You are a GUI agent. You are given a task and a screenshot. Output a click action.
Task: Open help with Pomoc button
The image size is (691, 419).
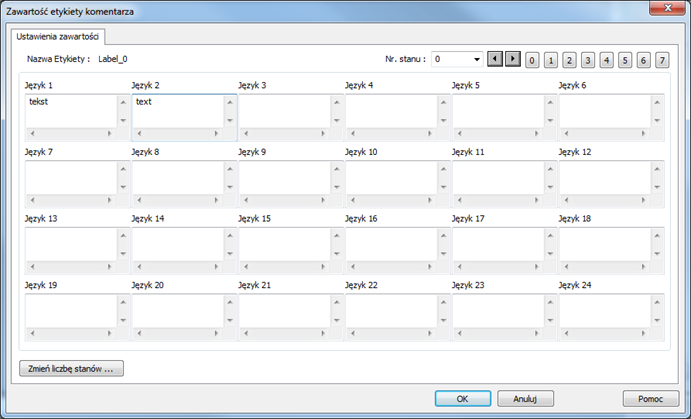point(651,399)
